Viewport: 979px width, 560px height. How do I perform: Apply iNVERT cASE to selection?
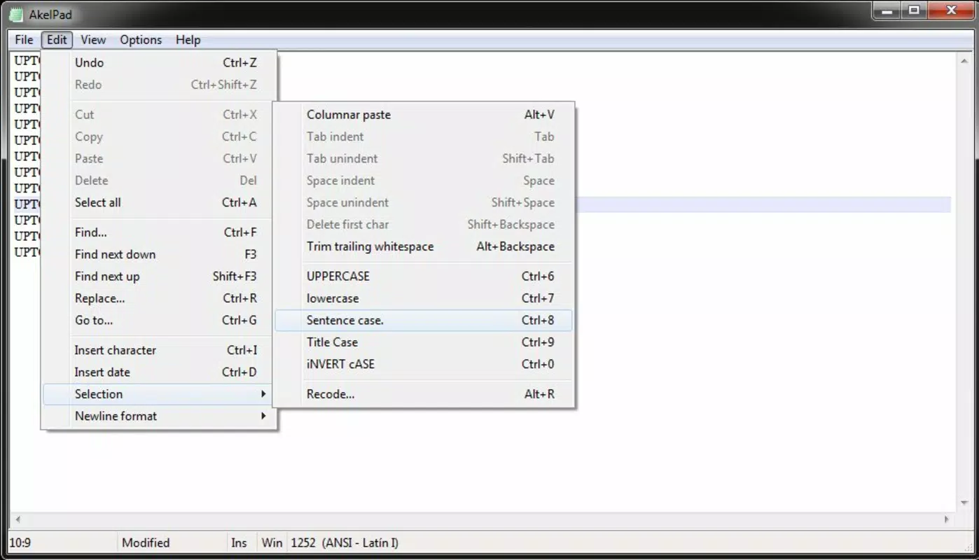(x=424, y=364)
